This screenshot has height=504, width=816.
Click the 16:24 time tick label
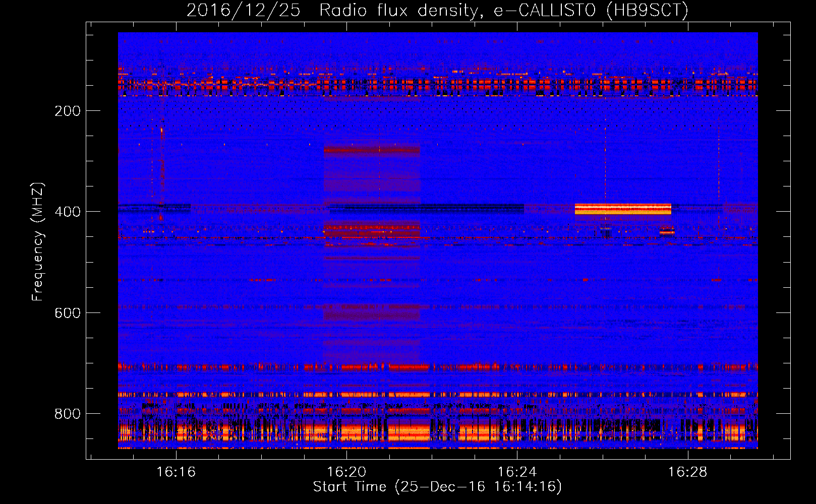tap(517, 472)
